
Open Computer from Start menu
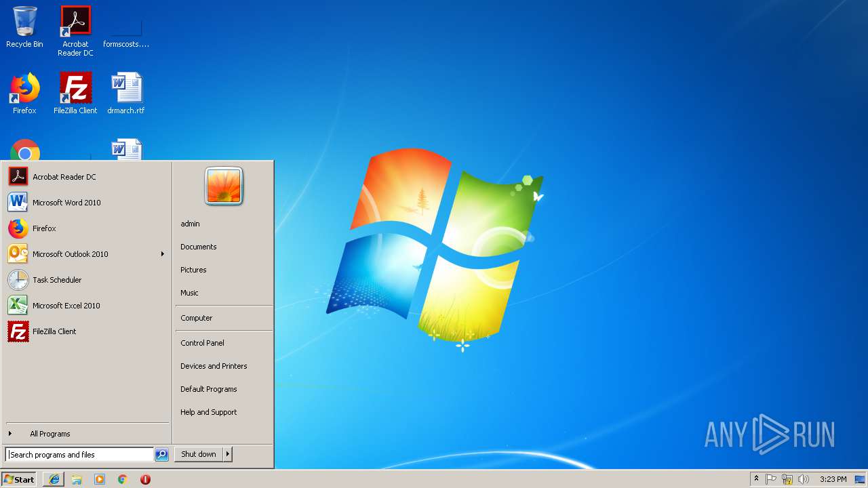(x=223, y=318)
